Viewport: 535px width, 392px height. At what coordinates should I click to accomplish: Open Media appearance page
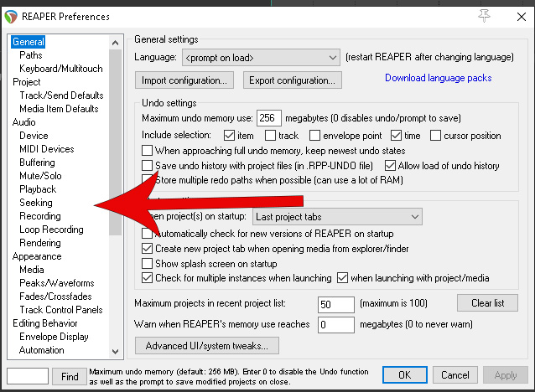pyautogui.click(x=31, y=270)
